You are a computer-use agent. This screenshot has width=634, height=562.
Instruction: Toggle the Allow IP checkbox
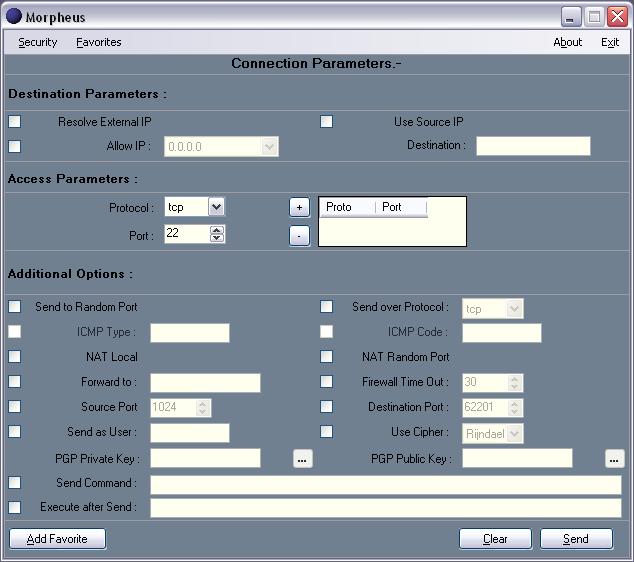[x=15, y=146]
